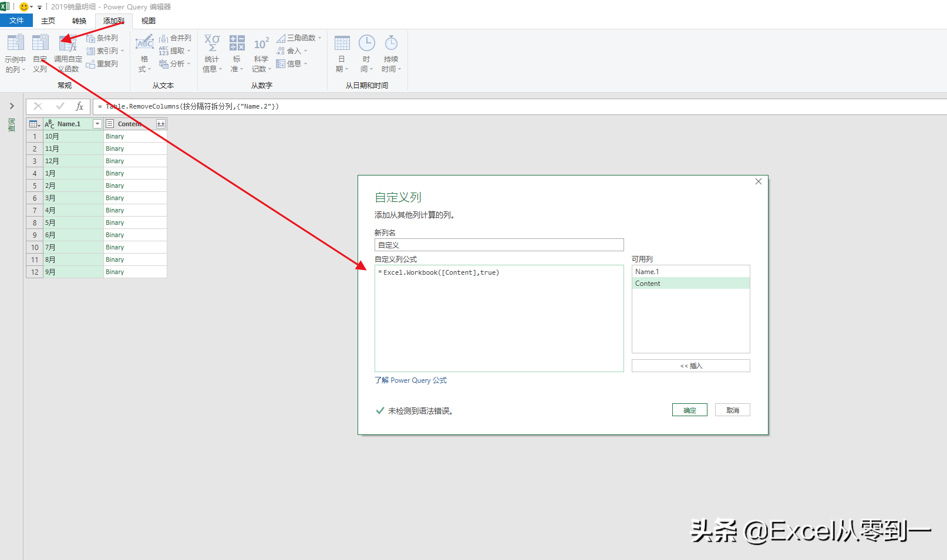The height and width of the screenshot is (560, 947).
Task: Open the Format (格式) text tool
Action: click(144, 53)
